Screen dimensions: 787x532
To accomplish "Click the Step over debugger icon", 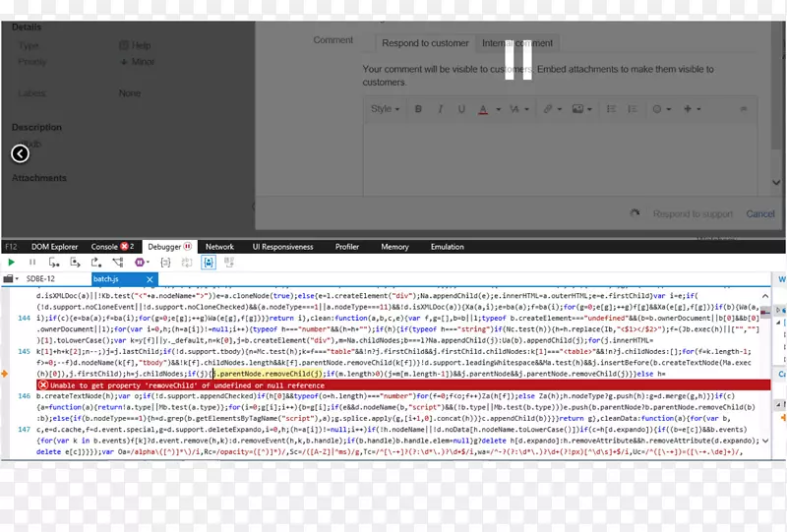I will tap(78, 263).
